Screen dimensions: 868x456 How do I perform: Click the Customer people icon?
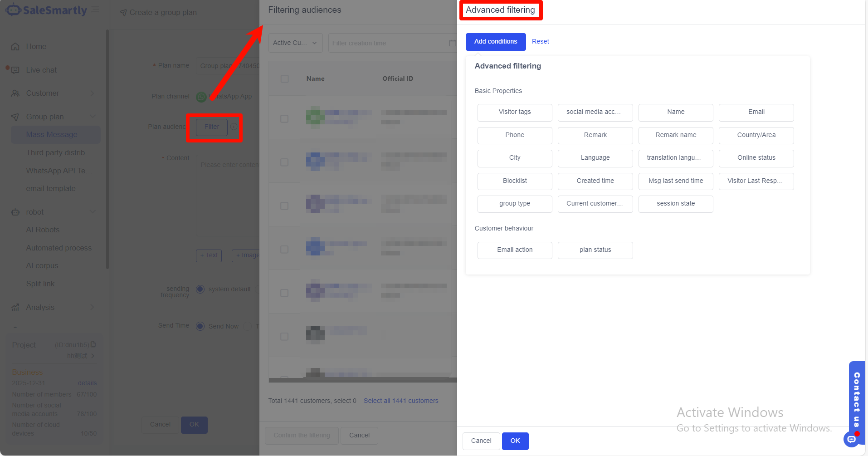tap(15, 93)
